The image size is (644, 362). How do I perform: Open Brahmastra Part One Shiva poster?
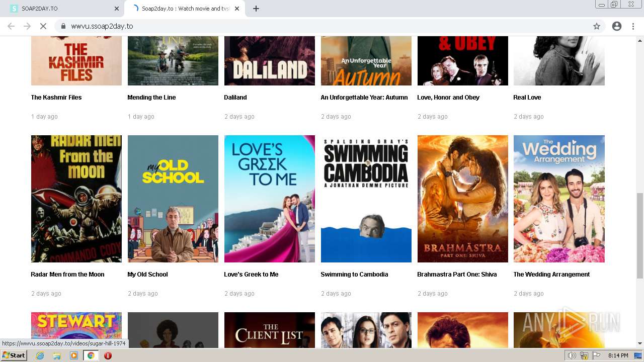point(463,199)
